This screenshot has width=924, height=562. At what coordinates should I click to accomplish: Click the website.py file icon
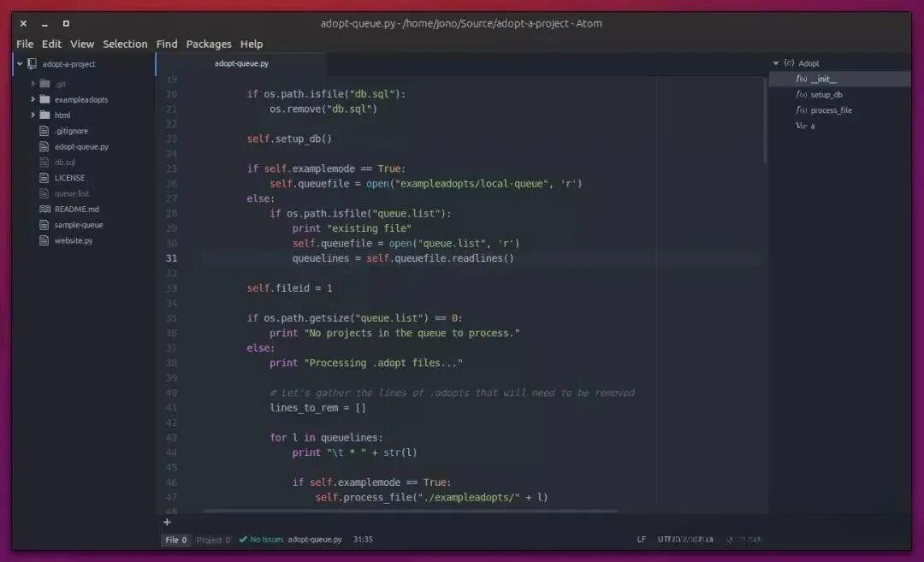click(44, 240)
